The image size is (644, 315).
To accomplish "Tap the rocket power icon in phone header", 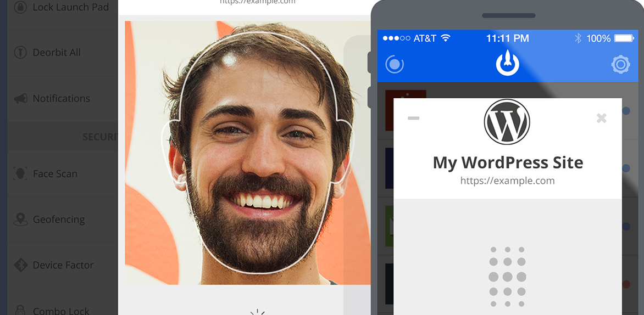I will pyautogui.click(x=508, y=63).
